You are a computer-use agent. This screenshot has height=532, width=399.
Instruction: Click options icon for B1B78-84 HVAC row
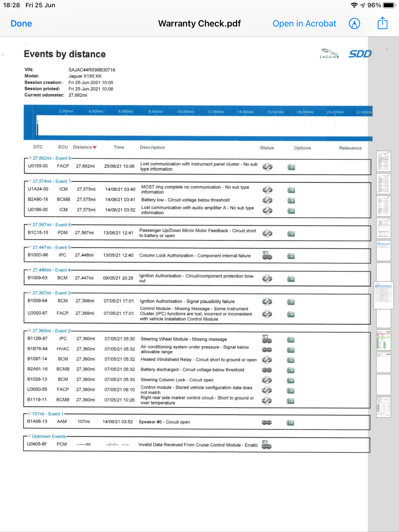[290, 350]
